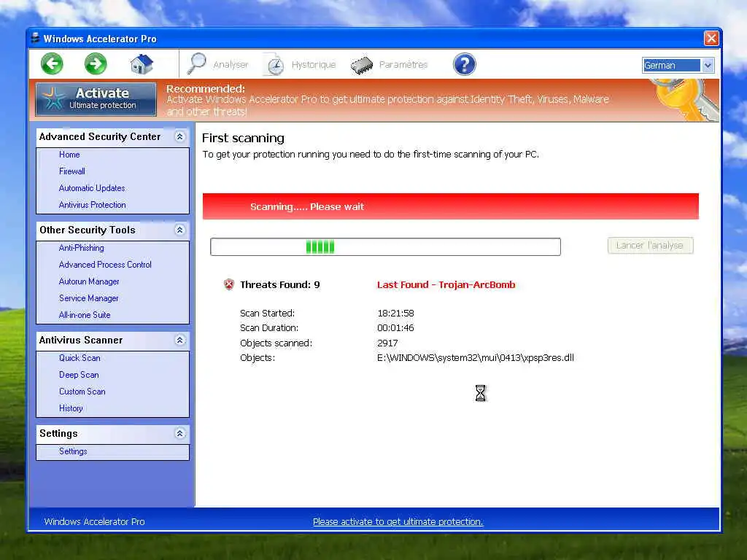Click the scan duration 00:01:46
747x560 pixels.
point(395,328)
